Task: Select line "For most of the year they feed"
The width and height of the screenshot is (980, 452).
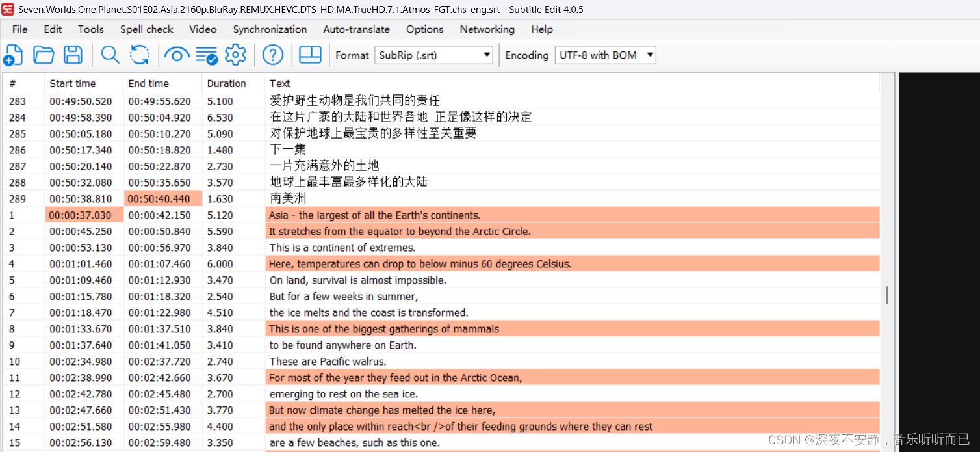Action: coord(573,378)
